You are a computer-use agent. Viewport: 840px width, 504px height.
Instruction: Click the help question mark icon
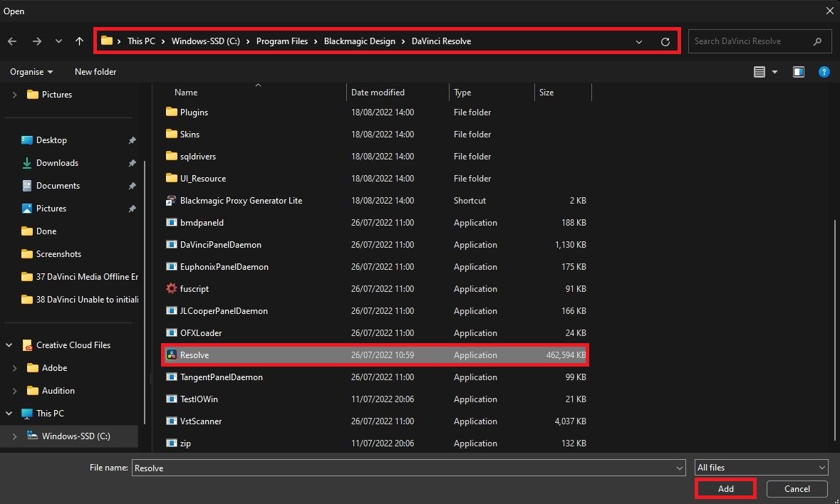[x=824, y=72]
